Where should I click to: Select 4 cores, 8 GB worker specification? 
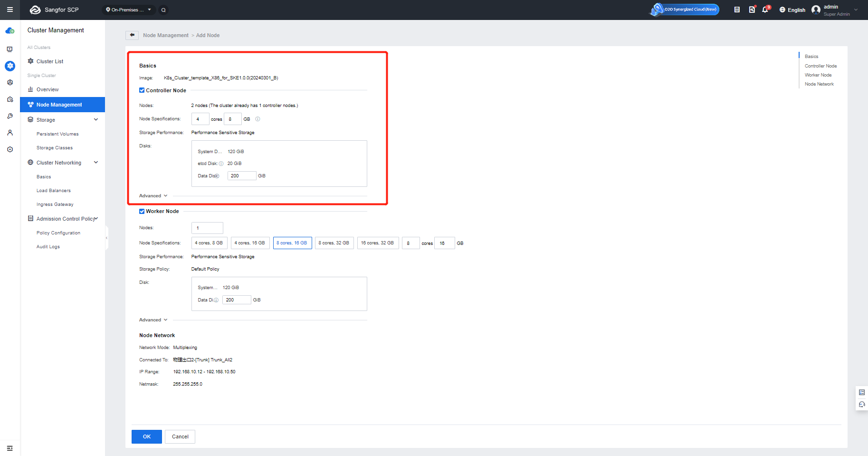pyautogui.click(x=209, y=243)
